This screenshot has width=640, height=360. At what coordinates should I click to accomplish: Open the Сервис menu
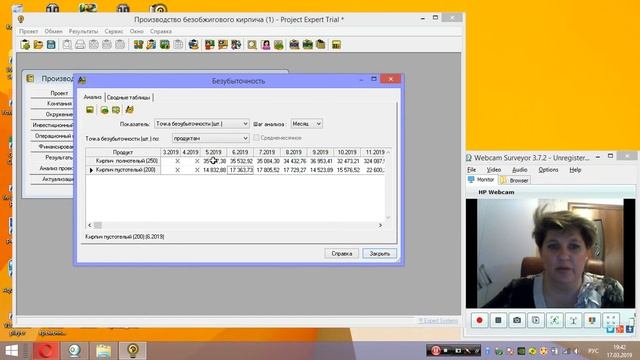113,31
